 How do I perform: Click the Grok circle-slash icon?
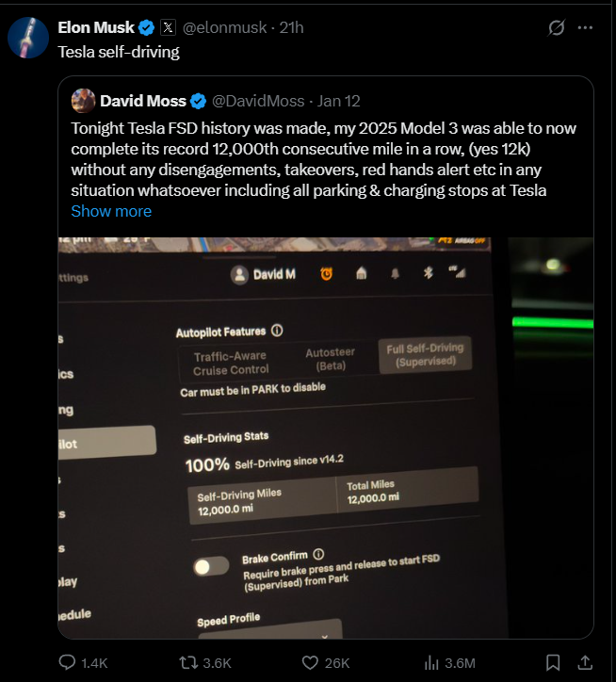coord(557,28)
